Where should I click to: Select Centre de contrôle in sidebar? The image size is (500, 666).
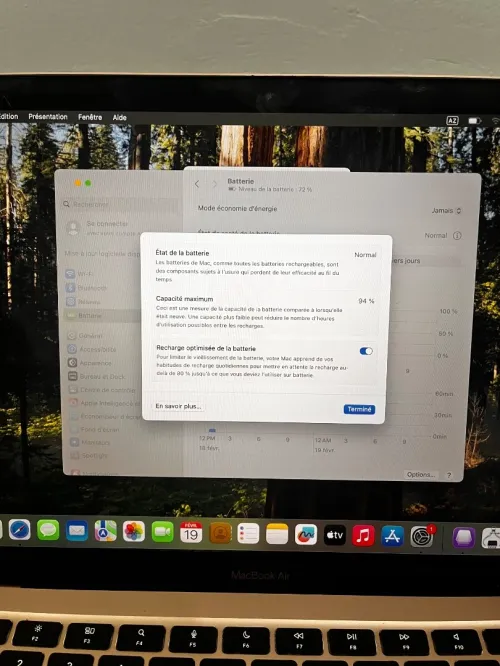pos(102,389)
